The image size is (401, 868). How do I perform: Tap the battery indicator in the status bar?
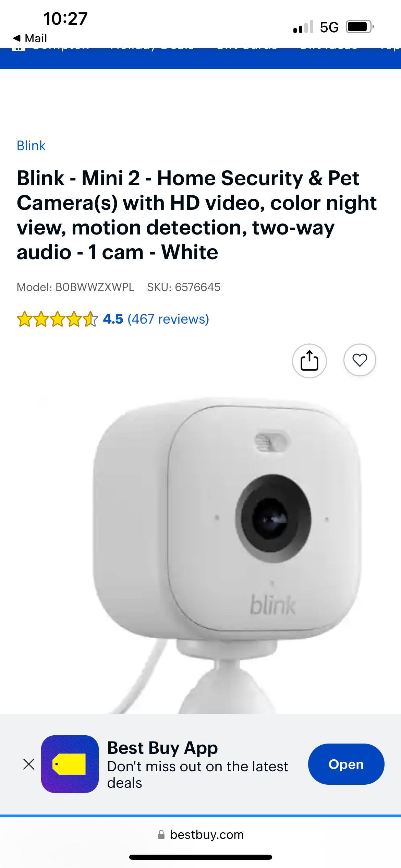point(360,27)
